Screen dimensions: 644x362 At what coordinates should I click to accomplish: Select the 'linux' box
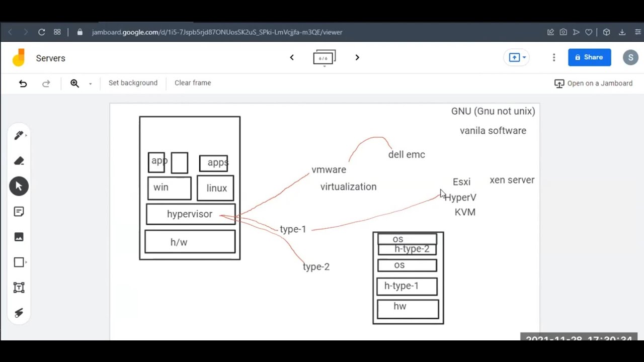(215, 188)
